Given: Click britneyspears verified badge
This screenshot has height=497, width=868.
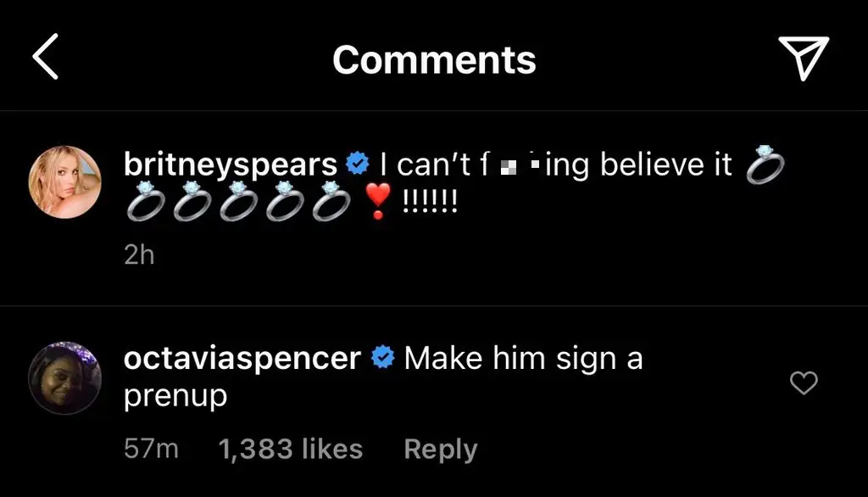Looking at the screenshot, I should point(357,163).
